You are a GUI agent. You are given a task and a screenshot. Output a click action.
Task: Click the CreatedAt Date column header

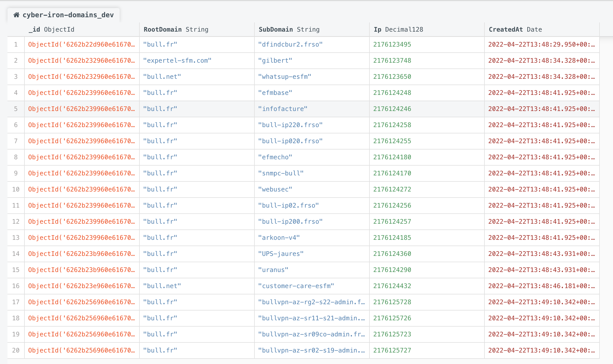[515, 29]
